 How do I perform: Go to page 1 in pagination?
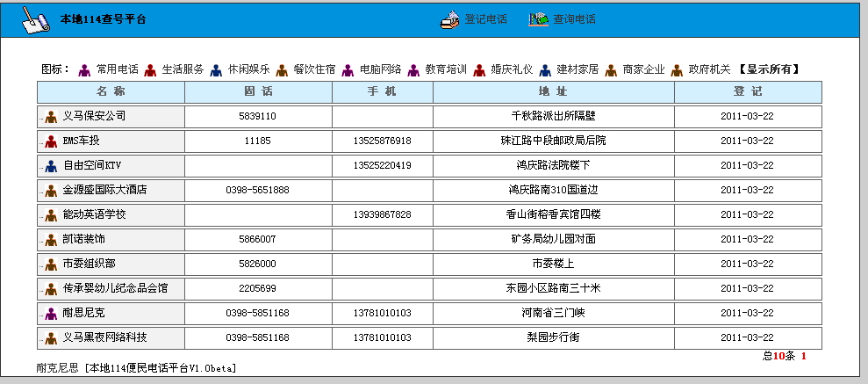click(804, 356)
